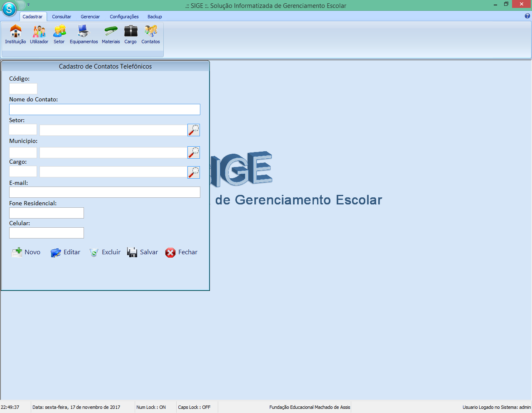
Task: Open the Utilizador toolbar icon
Action: pyautogui.click(x=39, y=34)
